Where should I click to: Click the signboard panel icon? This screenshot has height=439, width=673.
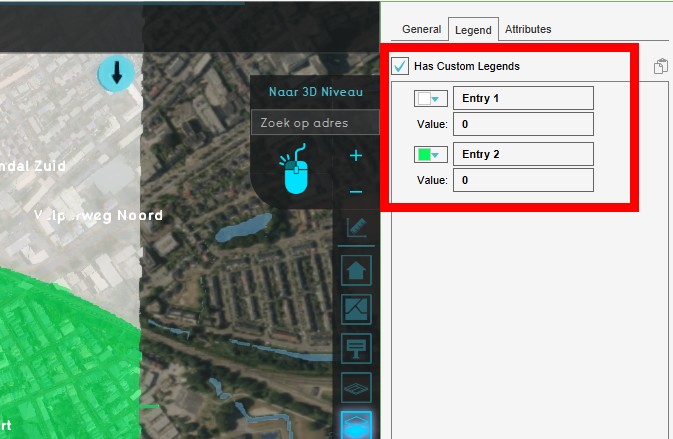(356, 348)
